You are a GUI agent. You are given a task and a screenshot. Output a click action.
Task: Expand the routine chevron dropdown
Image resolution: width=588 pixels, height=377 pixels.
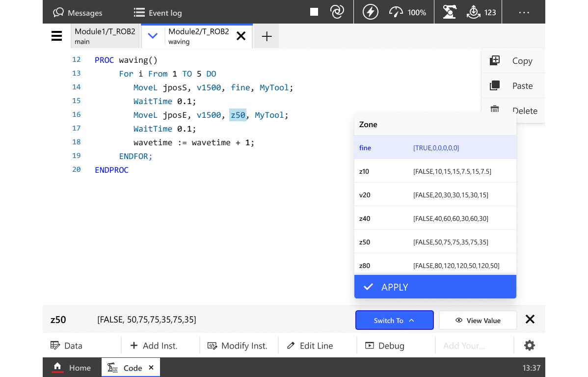coord(153,36)
